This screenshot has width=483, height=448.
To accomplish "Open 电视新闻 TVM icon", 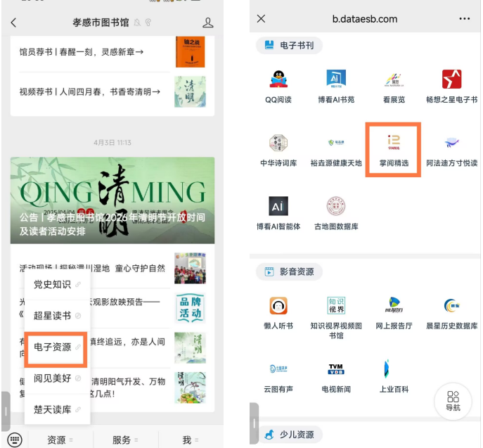I will [336, 369].
